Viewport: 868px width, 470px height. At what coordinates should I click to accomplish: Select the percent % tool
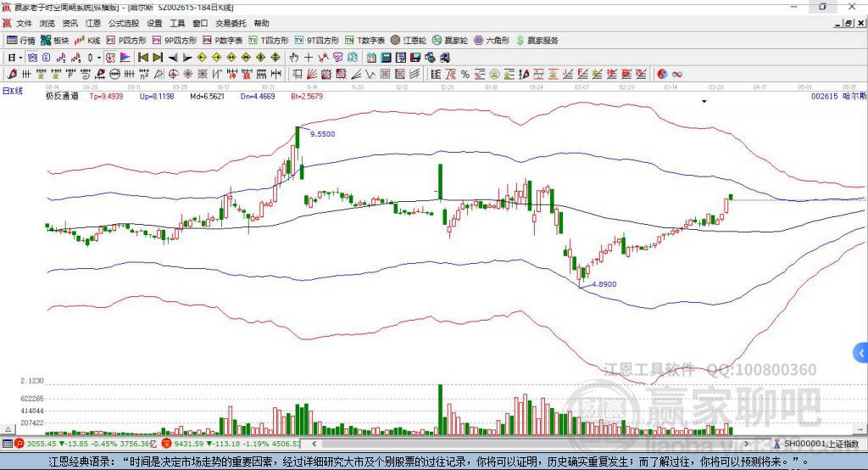pyautogui.click(x=465, y=75)
